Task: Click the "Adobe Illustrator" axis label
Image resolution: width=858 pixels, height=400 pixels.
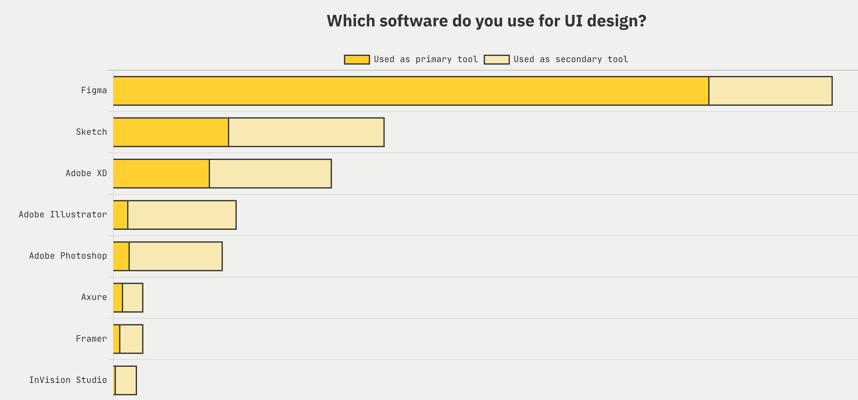Action: 62,215
